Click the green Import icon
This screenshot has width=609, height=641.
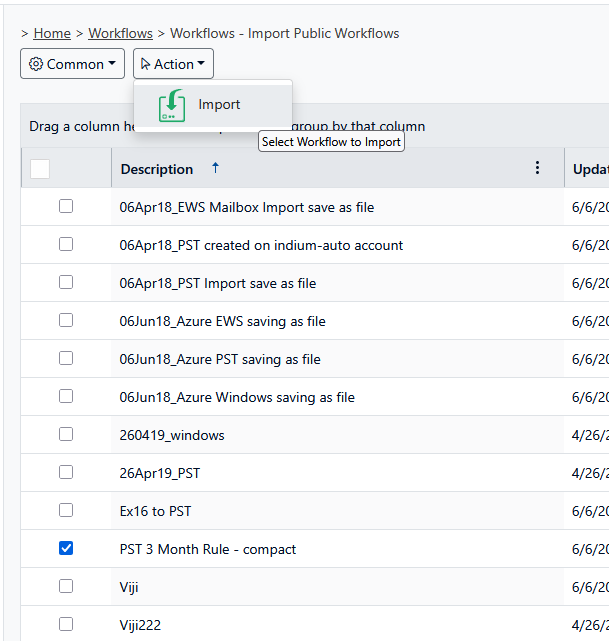[x=172, y=105]
